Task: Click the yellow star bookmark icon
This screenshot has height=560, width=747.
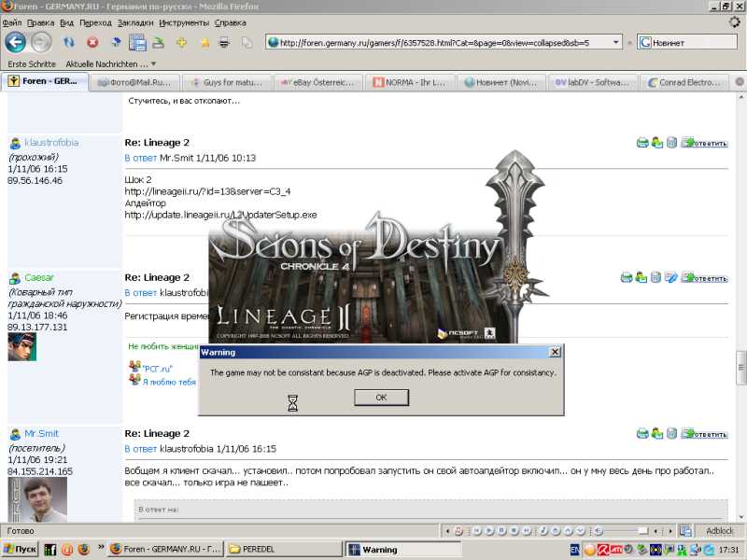Action: pyautogui.click(x=204, y=42)
